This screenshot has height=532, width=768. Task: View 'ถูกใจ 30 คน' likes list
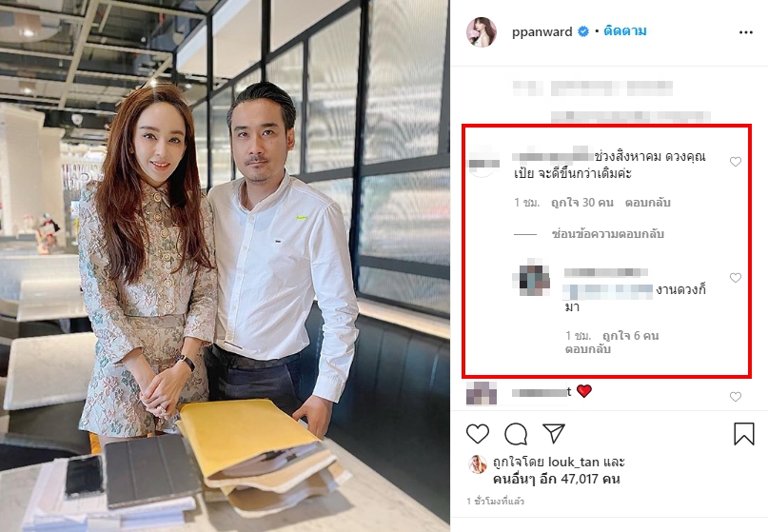tap(582, 203)
